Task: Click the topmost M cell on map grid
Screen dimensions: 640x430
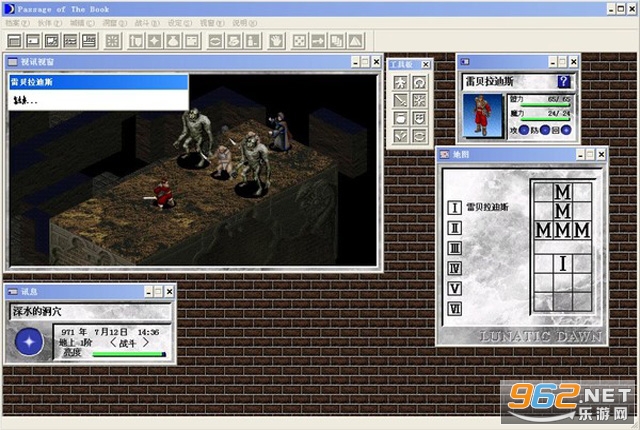Action: click(x=562, y=192)
